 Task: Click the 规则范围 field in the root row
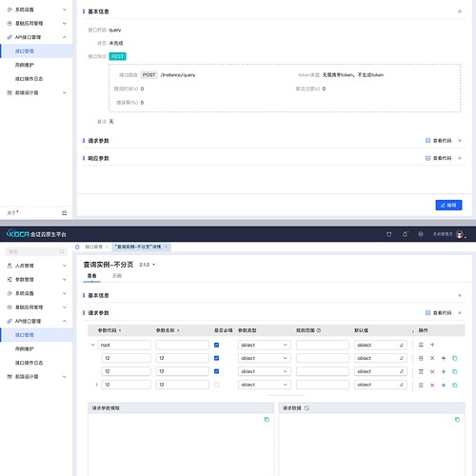pos(323,345)
